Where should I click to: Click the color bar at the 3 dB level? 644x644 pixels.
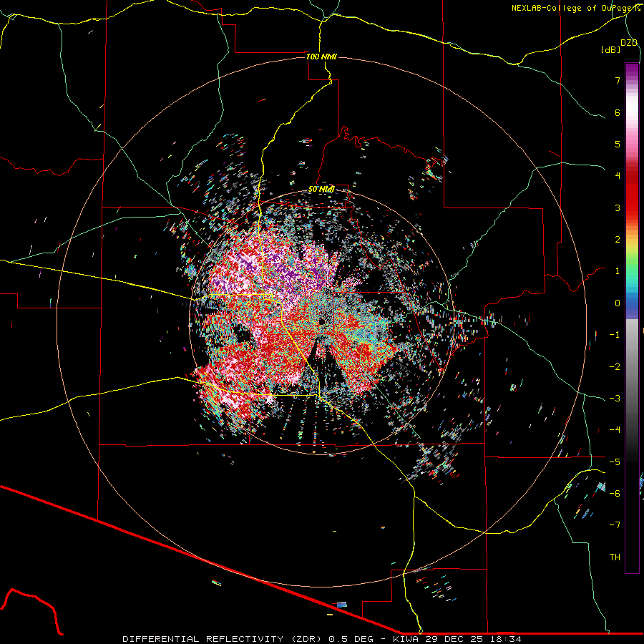pyautogui.click(x=632, y=208)
